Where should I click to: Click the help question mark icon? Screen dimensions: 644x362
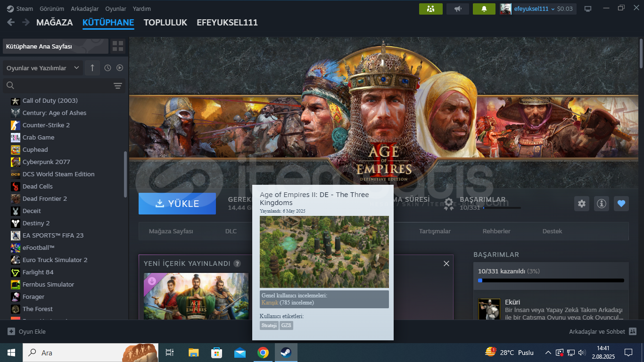[x=237, y=263]
